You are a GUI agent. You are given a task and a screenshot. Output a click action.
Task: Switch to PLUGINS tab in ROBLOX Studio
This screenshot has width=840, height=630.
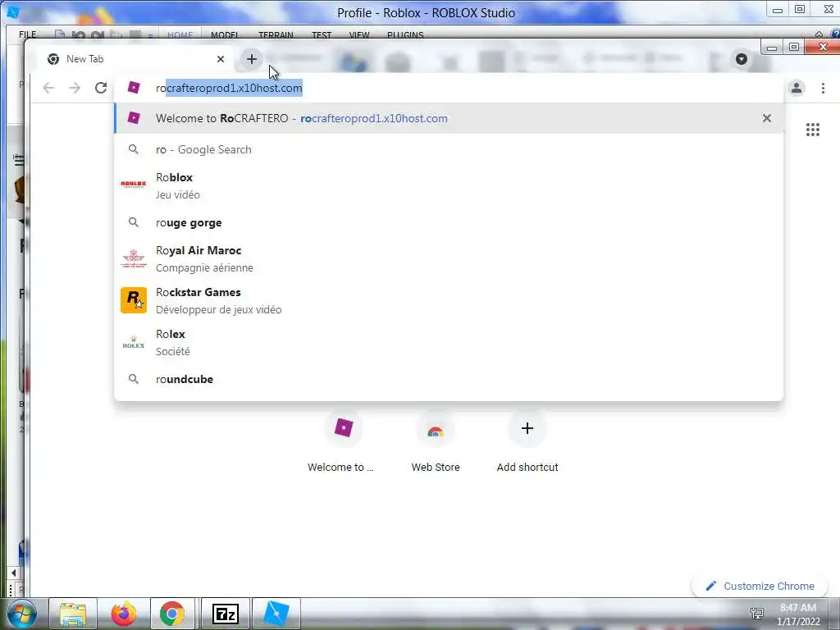[x=405, y=34]
